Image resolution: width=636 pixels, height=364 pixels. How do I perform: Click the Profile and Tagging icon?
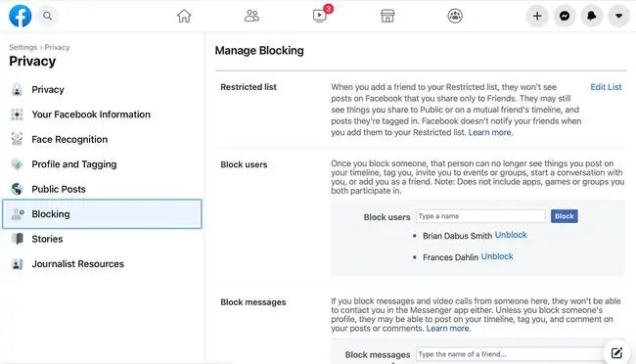click(x=17, y=164)
